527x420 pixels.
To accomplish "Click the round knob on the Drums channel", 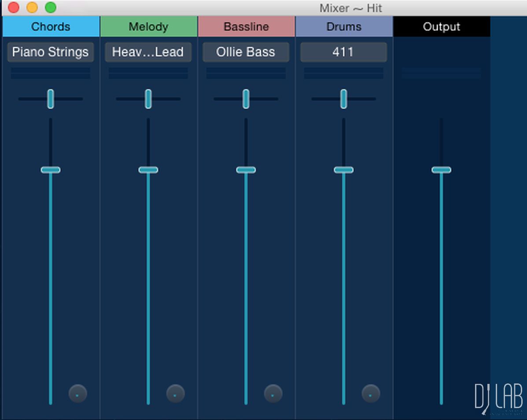I will [x=371, y=394].
